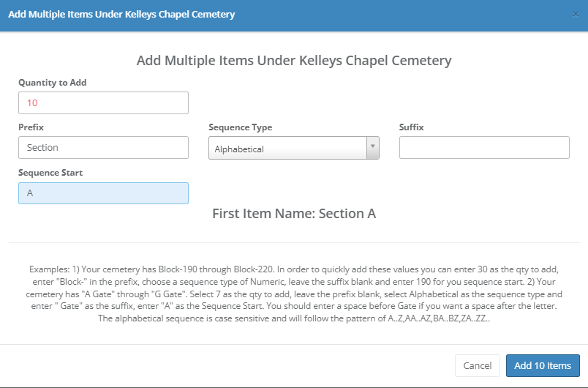
Task: Click the First Item Name: Section A preview
Action: 294,214
